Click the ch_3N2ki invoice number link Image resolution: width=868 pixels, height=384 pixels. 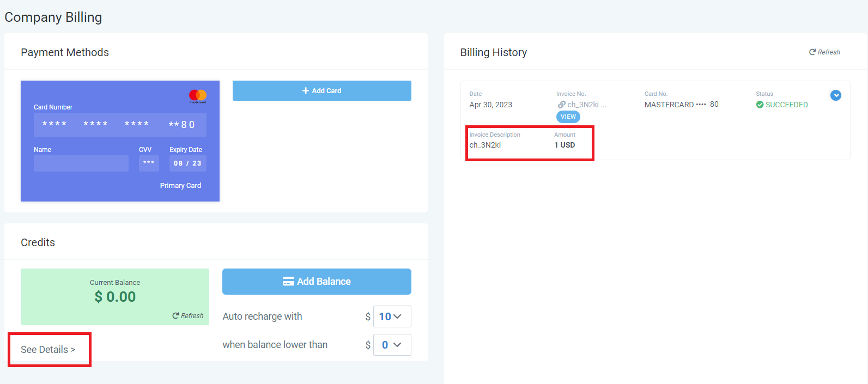click(583, 105)
